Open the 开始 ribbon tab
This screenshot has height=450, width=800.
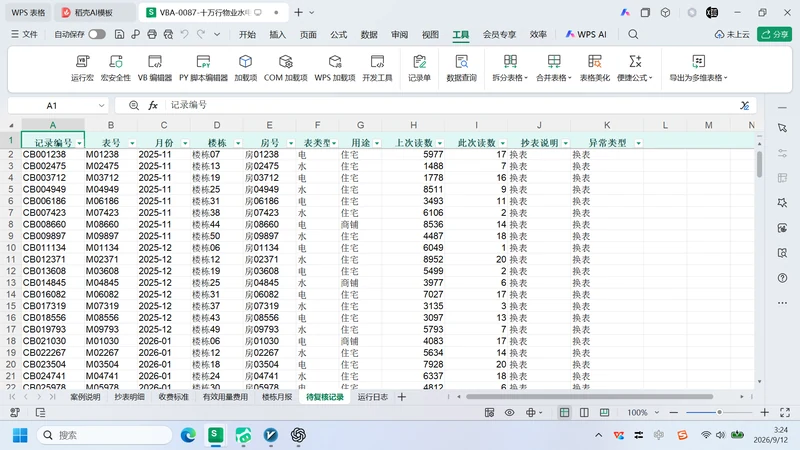(x=247, y=34)
